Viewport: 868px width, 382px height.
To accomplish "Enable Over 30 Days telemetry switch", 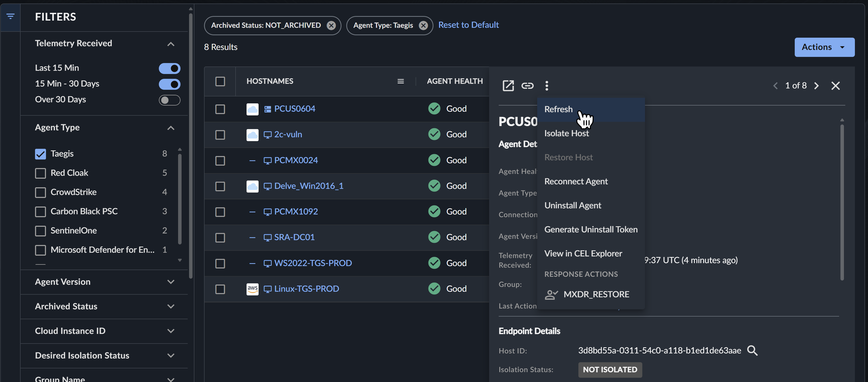I will [170, 100].
